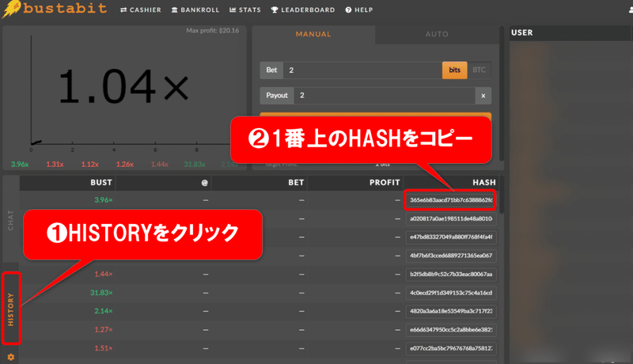
Task: Select bits as bet currency
Action: pyautogui.click(x=454, y=70)
